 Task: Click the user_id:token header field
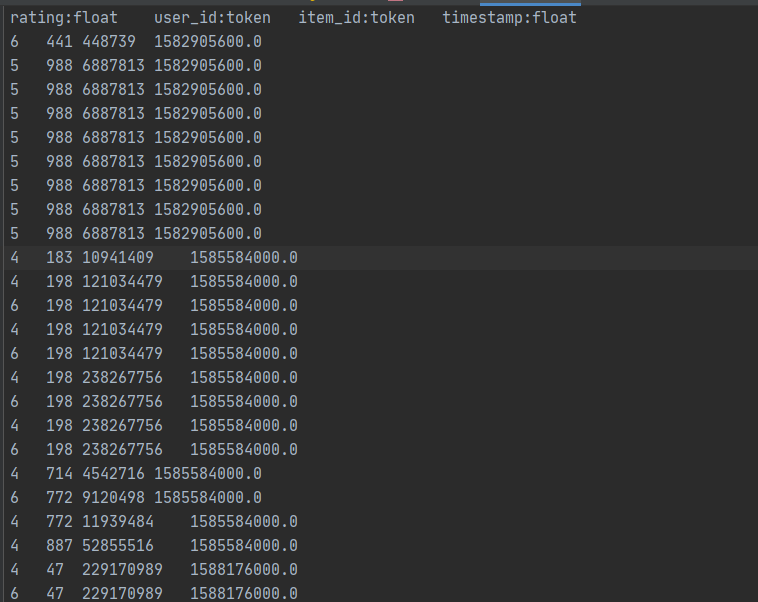click(x=212, y=18)
